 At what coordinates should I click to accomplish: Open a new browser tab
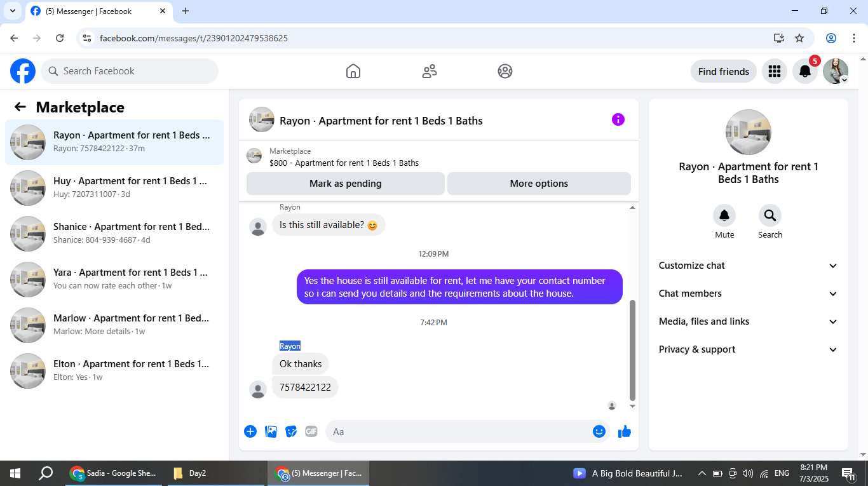pyautogui.click(x=186, y=11)
